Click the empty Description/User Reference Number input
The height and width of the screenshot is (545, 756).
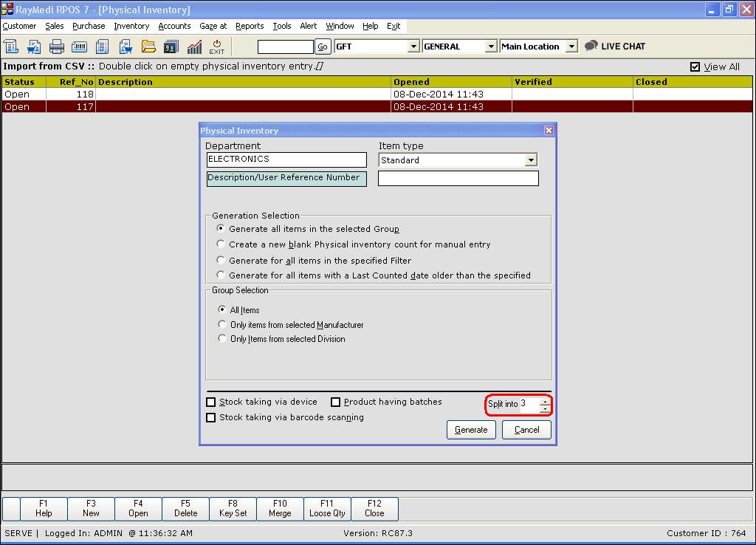(458, 179)
